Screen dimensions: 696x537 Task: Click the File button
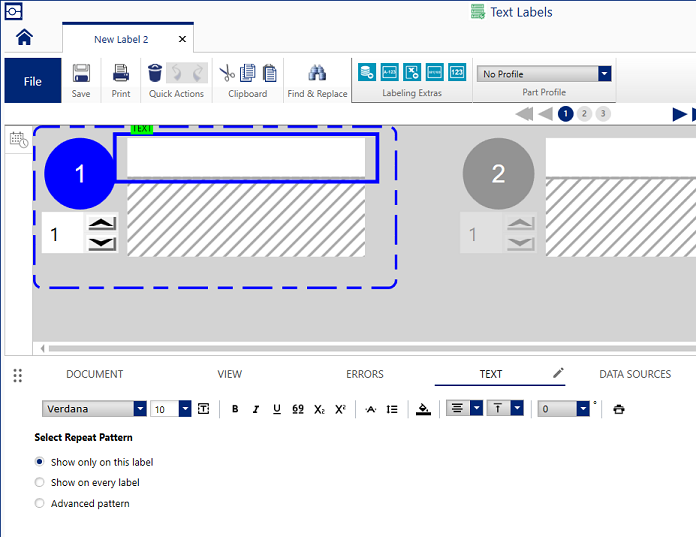[33, 81]
